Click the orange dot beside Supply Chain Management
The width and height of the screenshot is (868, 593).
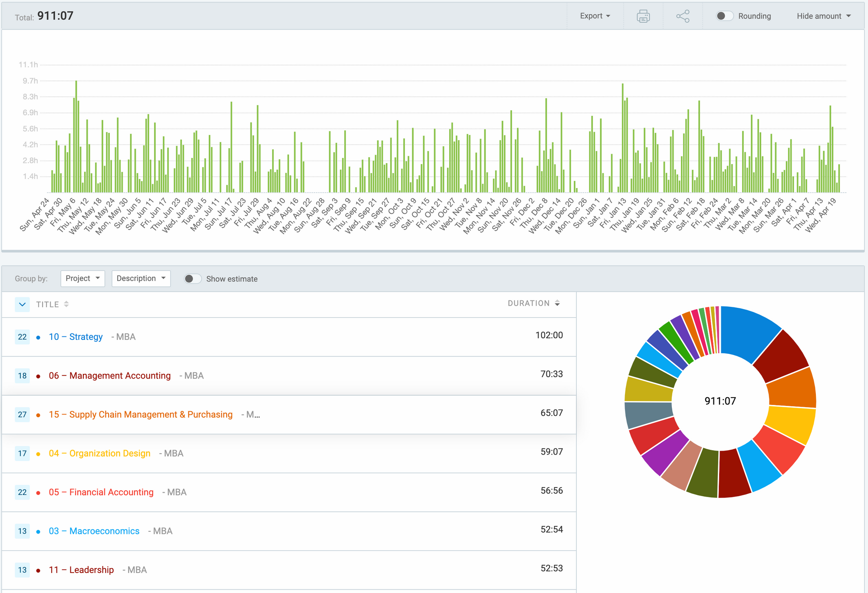pyautogui.click(x=38, y=415)
